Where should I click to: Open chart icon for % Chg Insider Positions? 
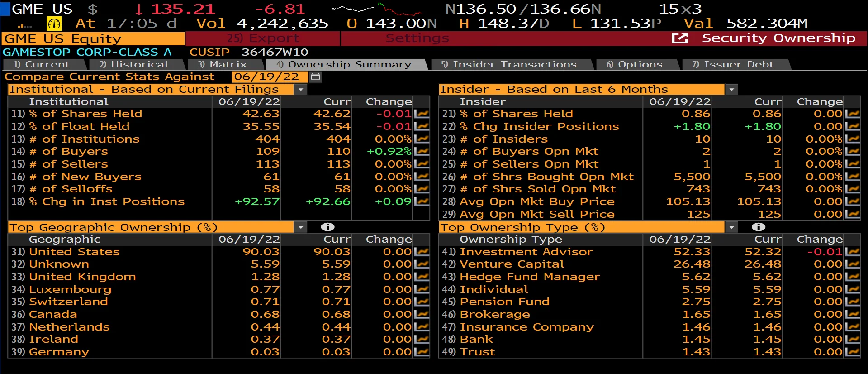pos(853,126)
